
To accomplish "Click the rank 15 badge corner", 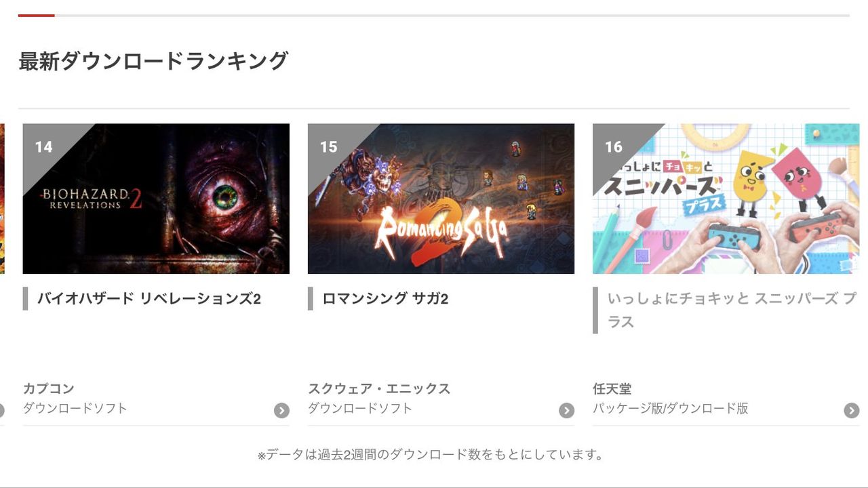I will click(x=329, y=146).
